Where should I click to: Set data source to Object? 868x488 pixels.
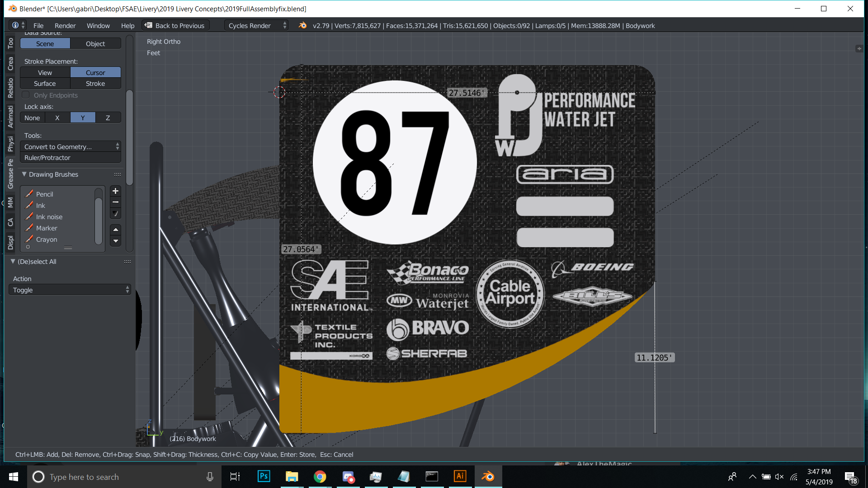pyautogui.click(x=95, y=43)
